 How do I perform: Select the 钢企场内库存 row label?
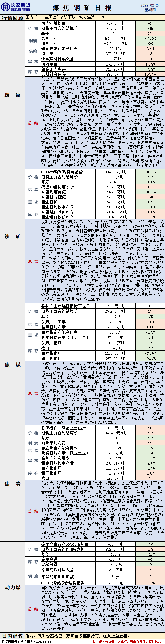(54, 69)
